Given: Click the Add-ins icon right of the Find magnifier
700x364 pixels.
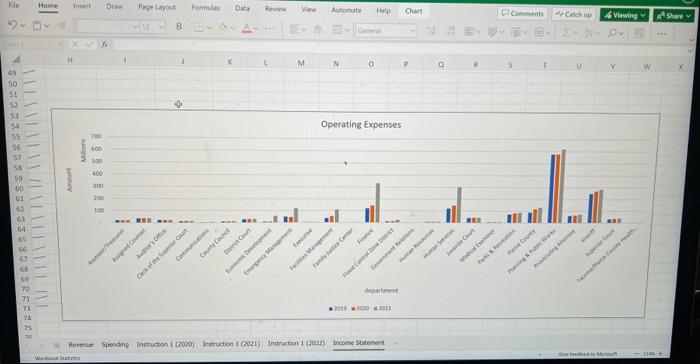Looking at the screenshot, I should pos(639,33).
